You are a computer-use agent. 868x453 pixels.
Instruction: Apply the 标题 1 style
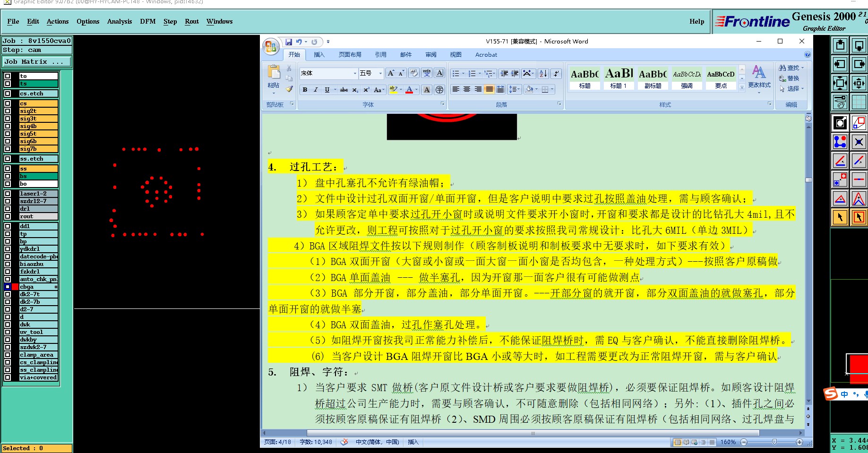click(x=619, y=78)
